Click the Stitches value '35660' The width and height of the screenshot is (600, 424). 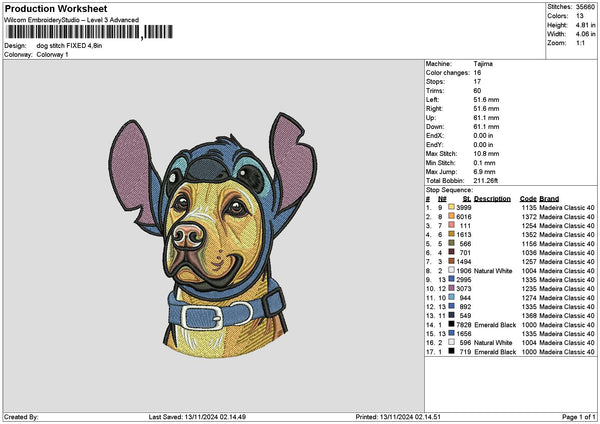tap(585, 7)
